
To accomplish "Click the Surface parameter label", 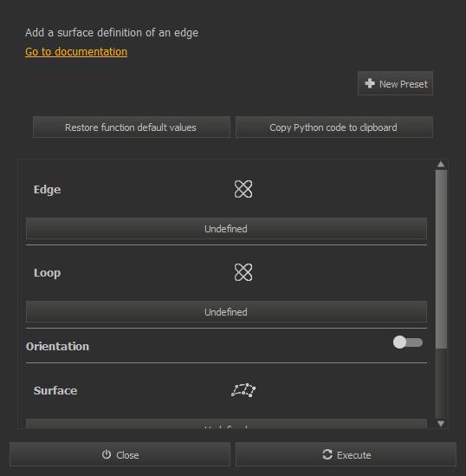I will pyautogui.click(x=55, y=391).
